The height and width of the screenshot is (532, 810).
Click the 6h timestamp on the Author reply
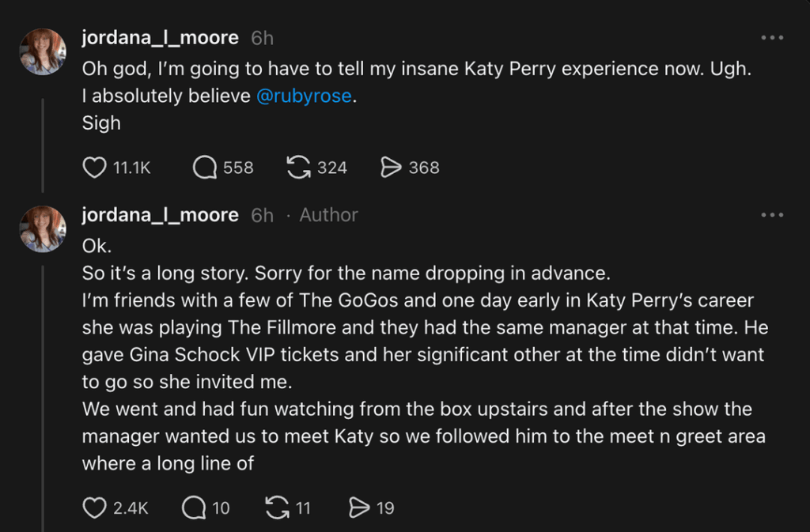[262, 214]
